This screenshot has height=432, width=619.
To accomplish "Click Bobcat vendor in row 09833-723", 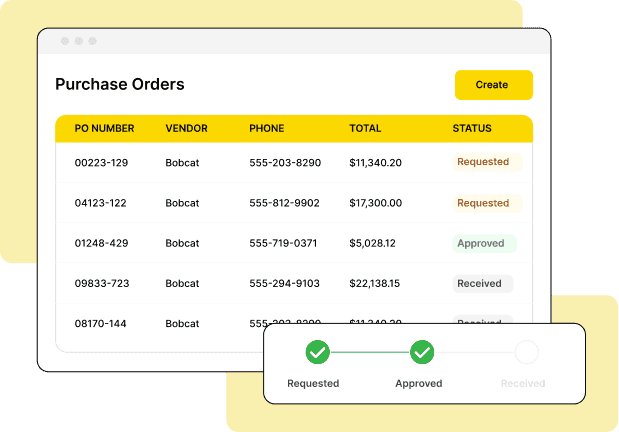I will (x=182, y=284).
